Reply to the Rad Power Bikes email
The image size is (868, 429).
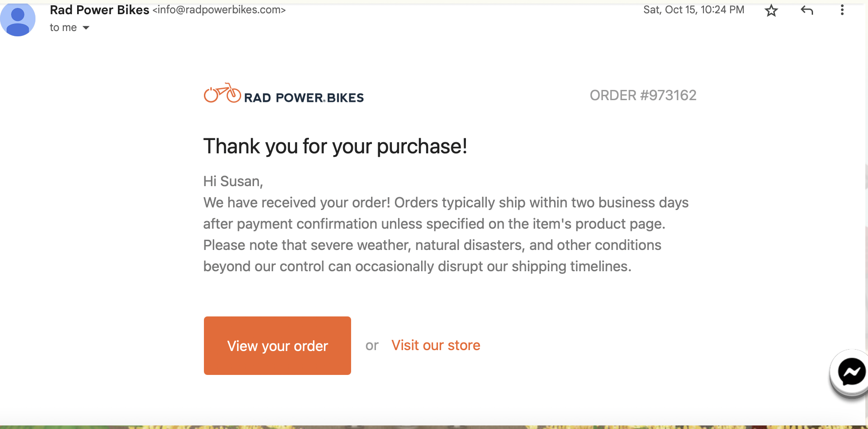(x=807, y=10)
